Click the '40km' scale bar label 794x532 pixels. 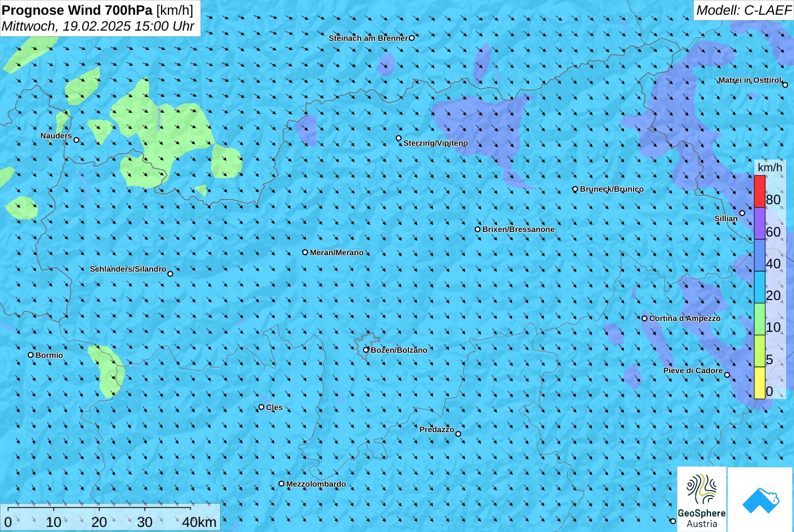[x=199, y=522]
